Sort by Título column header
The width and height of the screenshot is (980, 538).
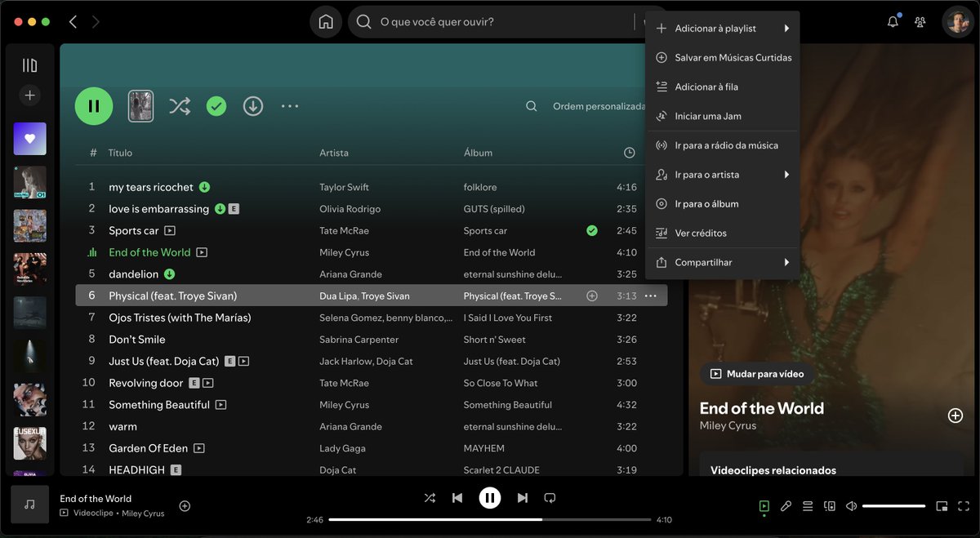[x=120, y=153]
